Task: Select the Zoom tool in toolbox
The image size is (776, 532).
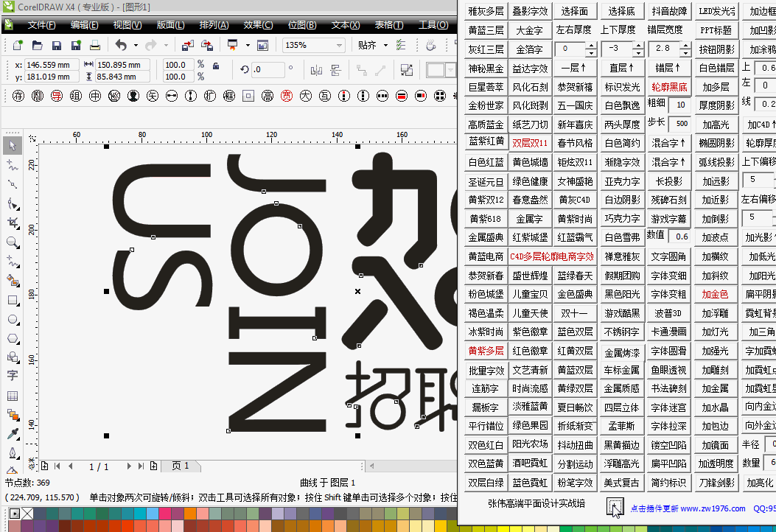Action: (x=13, y=242)
